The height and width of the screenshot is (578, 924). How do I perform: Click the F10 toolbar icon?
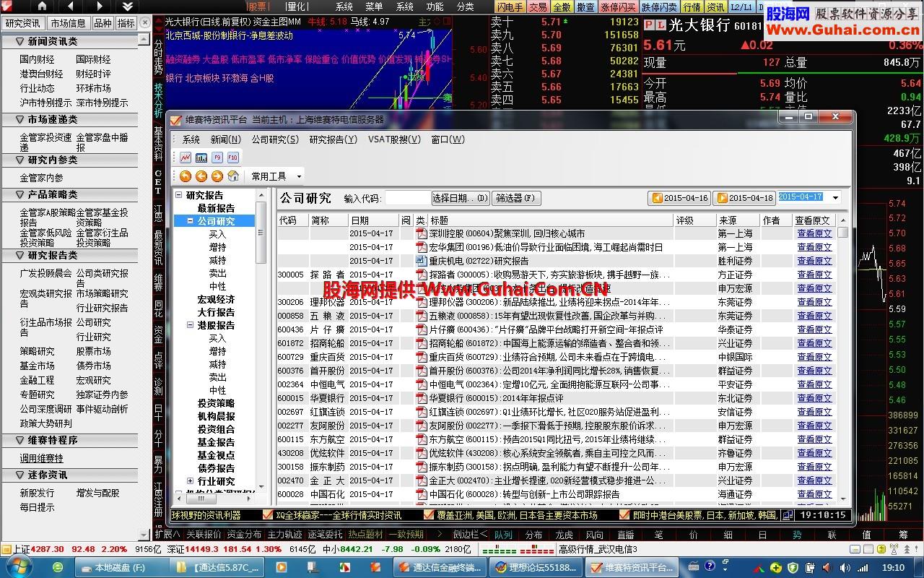(232, 157)
